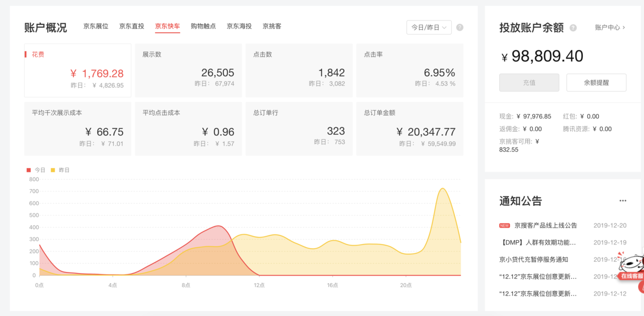The height and width of the screenshot is (316, 644).
Task: Open the 京东展位 tab
Action: 96,26
